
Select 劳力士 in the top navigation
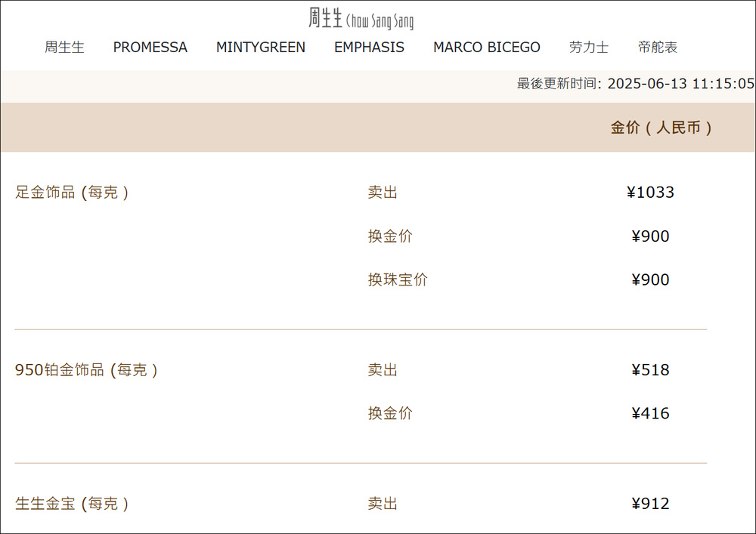[589, 47]
